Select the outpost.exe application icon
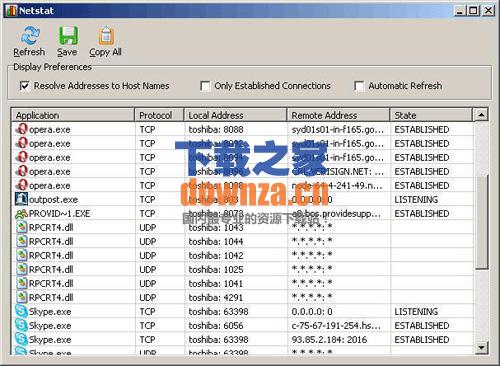 (21, 199)
